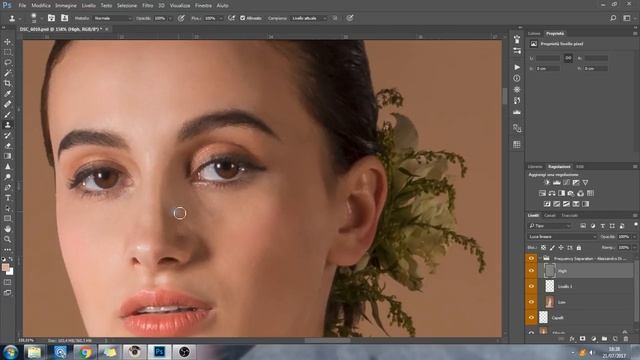This screenshot has width=640, height=360.
Task: Select the Path Selection tool
Action: pyautogui.click(x=7, y=208)
